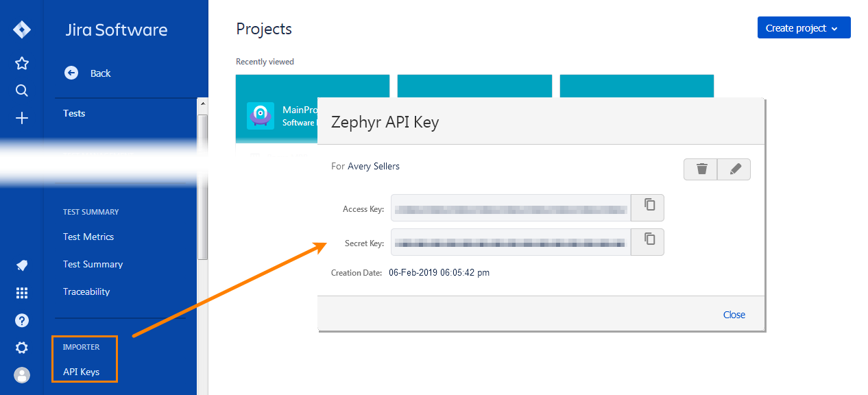The width and height of the screenshot is (868, 395).
Task: Edit the API key with the pencil icon
Action: [x=734, y=169]
